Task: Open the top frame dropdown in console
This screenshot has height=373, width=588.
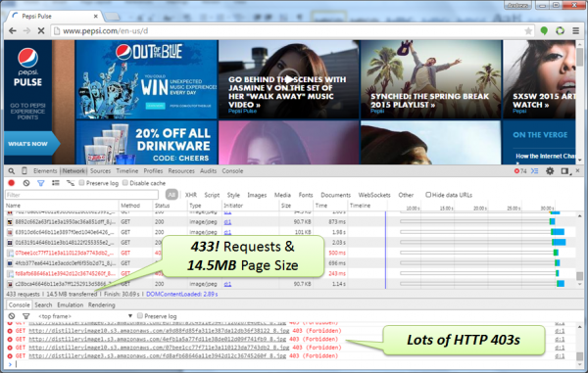Action: pos(85,316)
